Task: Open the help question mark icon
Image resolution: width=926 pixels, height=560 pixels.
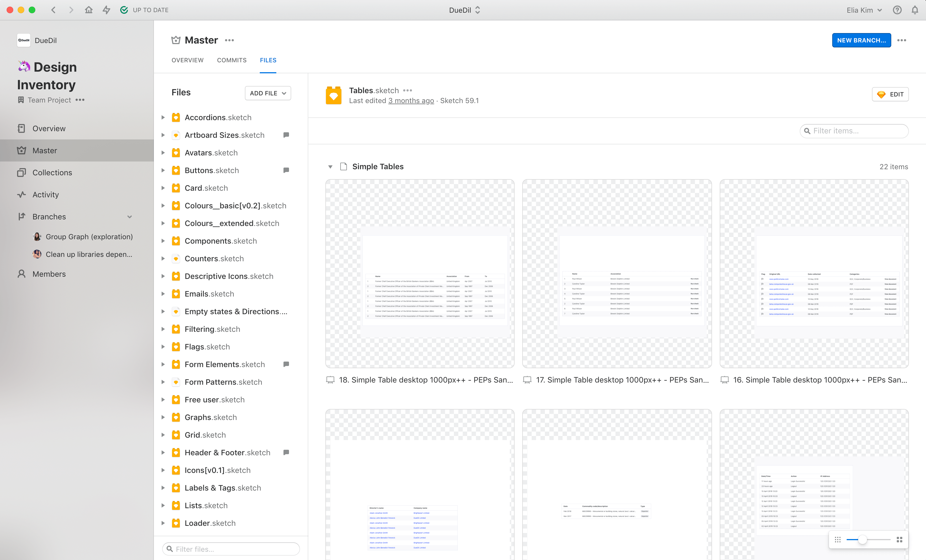Action: (x=897, y=10)
